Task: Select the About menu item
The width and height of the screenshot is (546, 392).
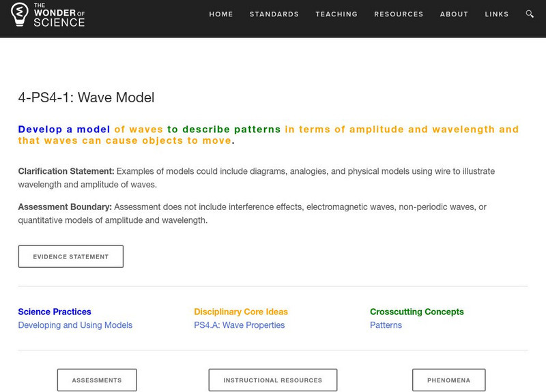Action: (x=454, y=14)
